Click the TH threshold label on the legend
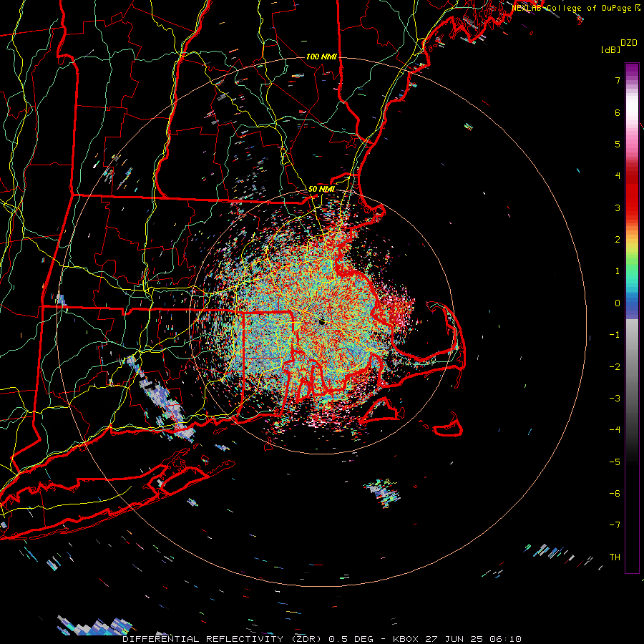Viewport: 644px width, 644px height. (x=615, y=557)
